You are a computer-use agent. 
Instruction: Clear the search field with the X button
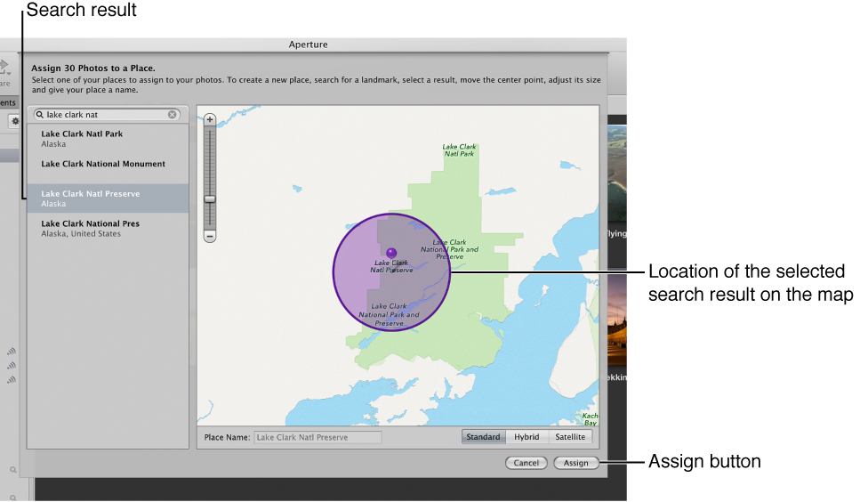point(173,115)
